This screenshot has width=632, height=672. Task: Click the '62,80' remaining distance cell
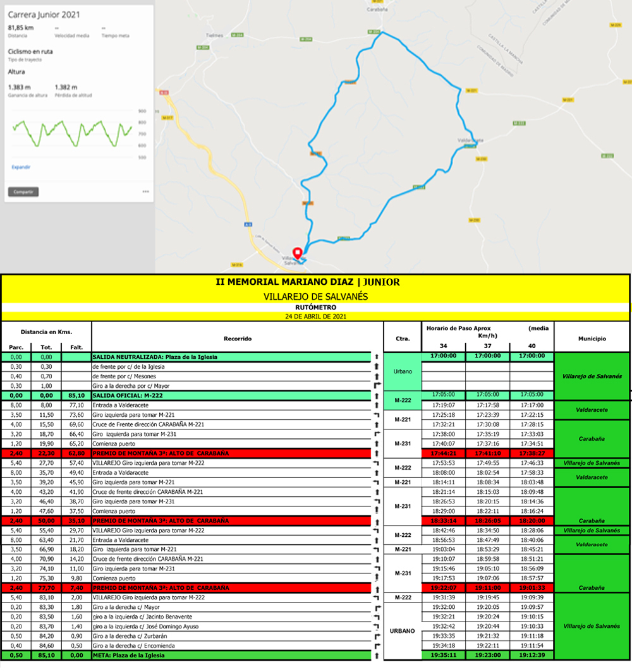pos(76,453)
